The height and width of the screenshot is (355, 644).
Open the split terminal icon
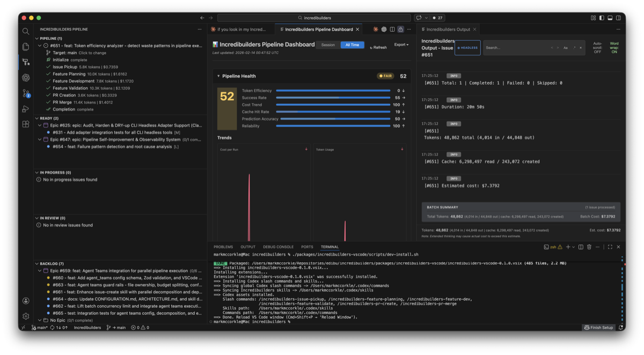pos(581,247)
